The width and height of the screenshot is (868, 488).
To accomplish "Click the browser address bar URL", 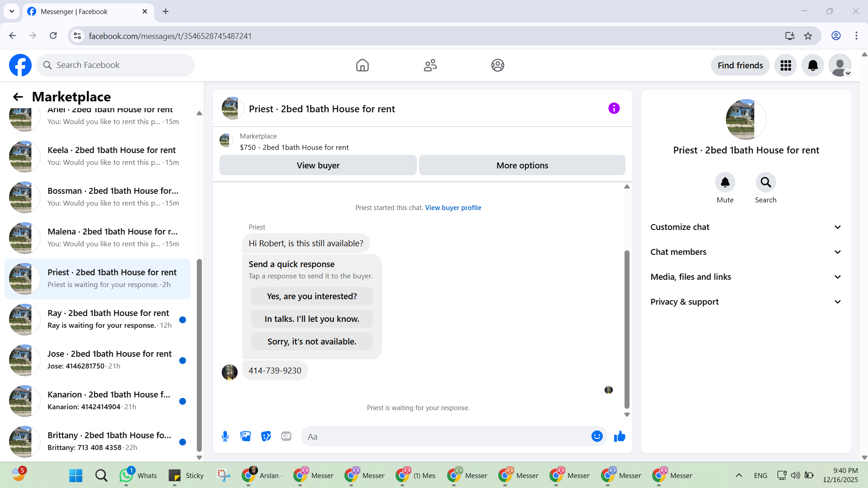I will 170,36.
